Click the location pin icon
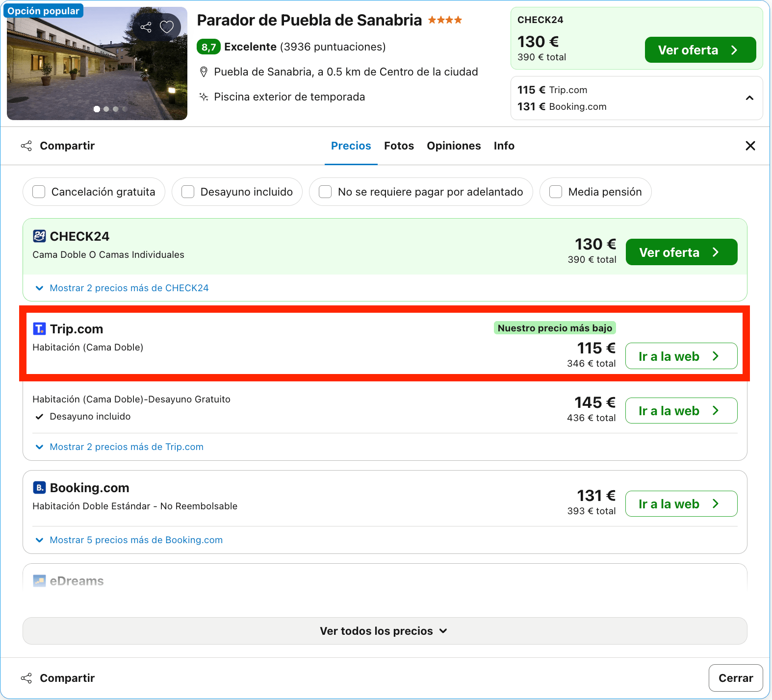 pos(204,72)
